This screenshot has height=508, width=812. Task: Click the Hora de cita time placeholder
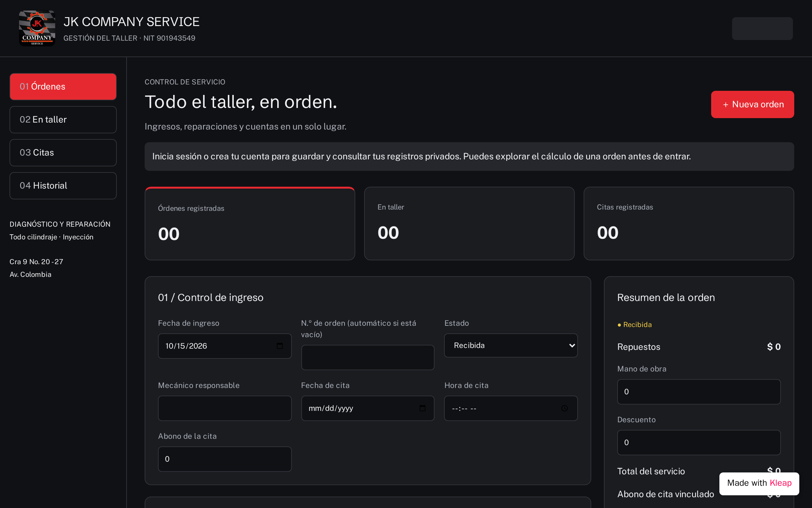tap(464, 409)
